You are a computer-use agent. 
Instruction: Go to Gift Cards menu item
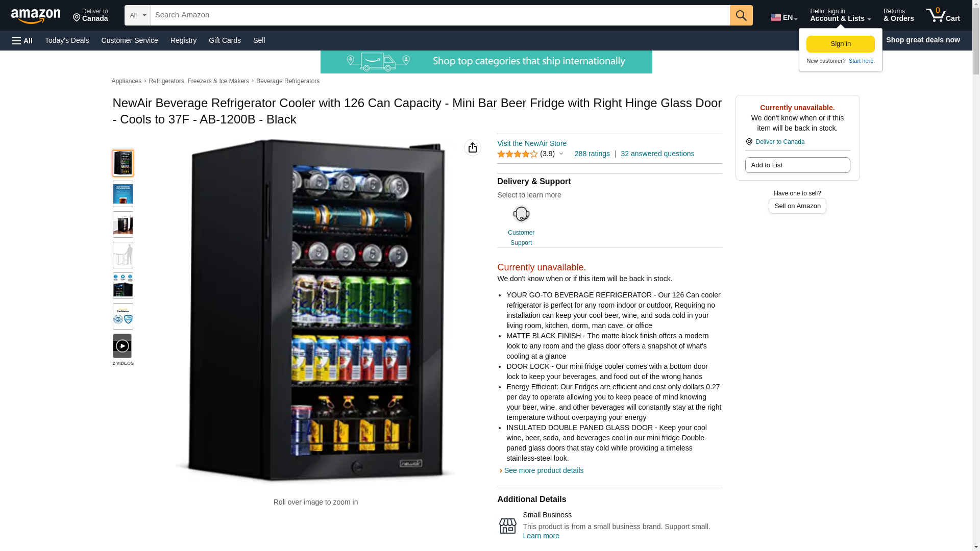(225, 40)
